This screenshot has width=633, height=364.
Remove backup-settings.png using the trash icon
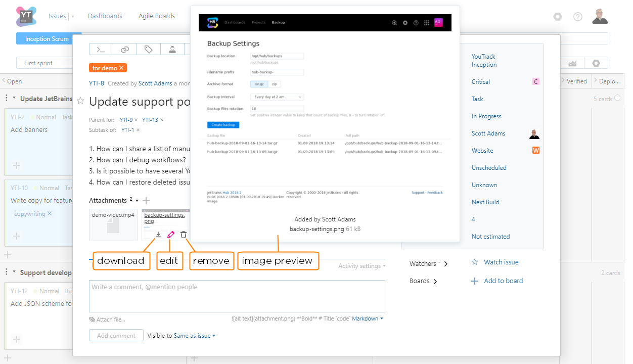point(184,235)
